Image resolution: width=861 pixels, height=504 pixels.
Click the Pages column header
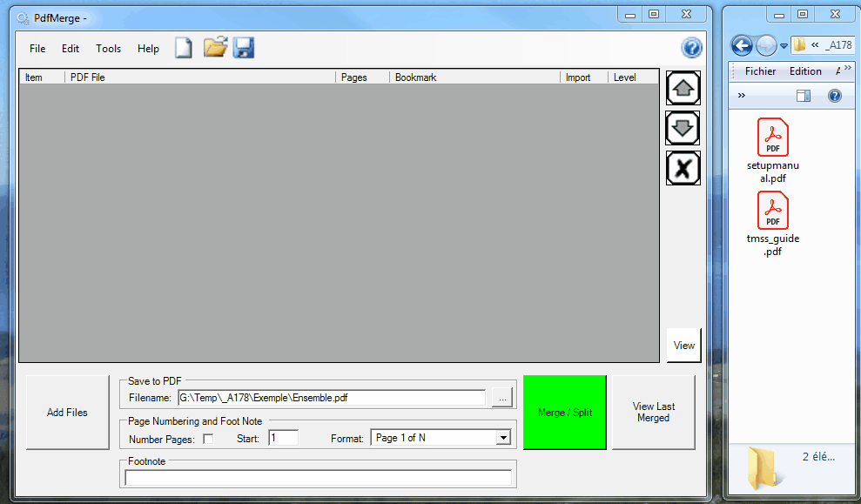pyautogui.click(x=362, y=77)
